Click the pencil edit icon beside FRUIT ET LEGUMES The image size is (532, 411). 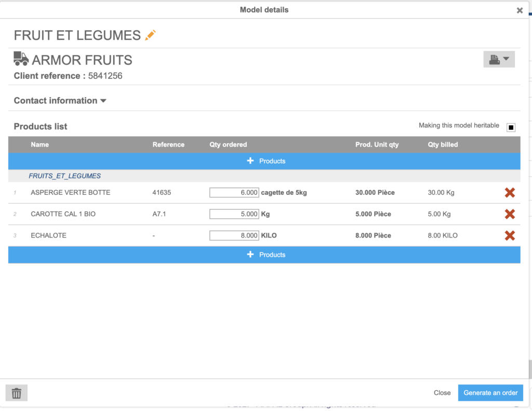[150, 35]
